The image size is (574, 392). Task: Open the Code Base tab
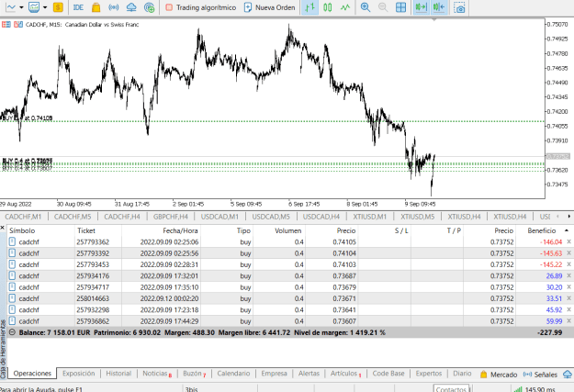click(388, 374)
